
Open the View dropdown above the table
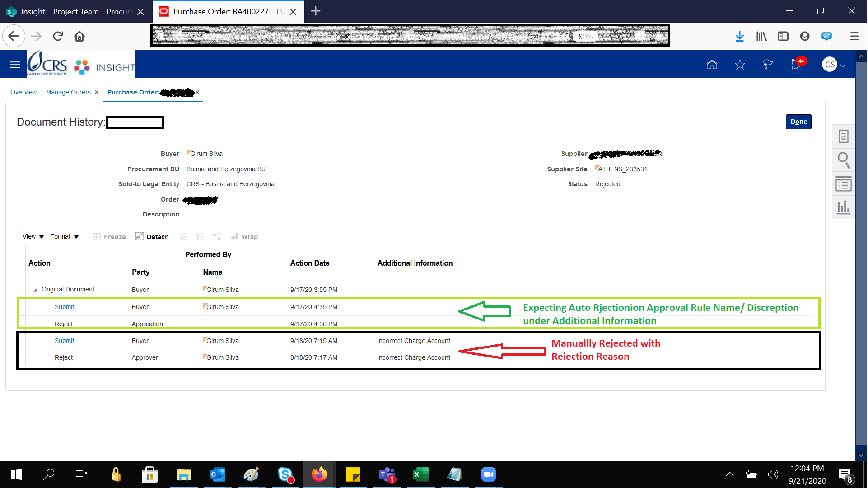coord(32,236)
